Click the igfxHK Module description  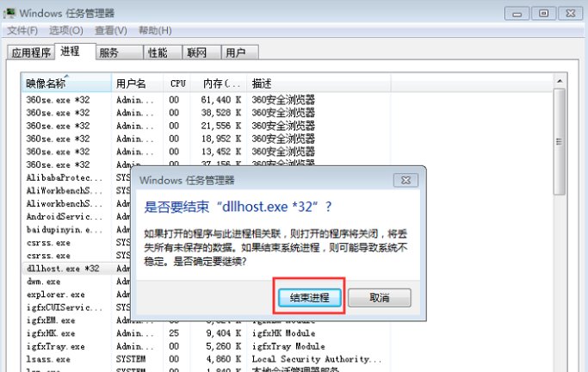[283, 333]
